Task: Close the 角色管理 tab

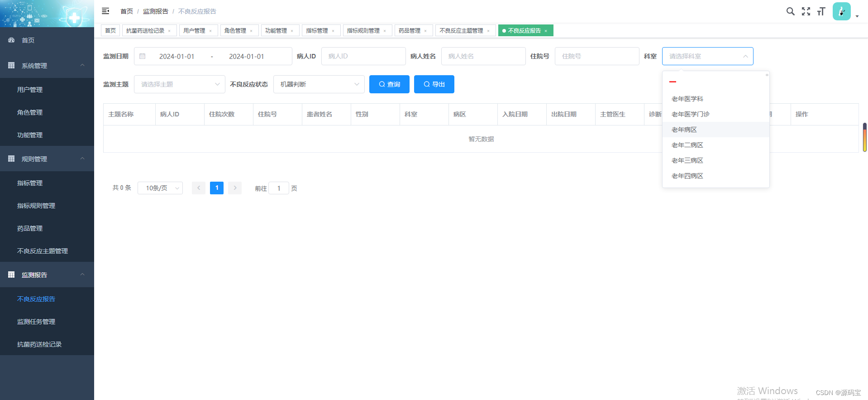Action: coord(251,31)
